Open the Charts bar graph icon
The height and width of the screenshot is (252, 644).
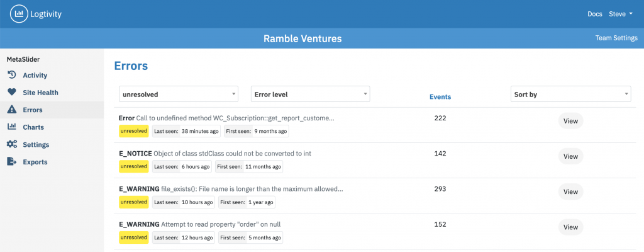(x=12, y=127)
